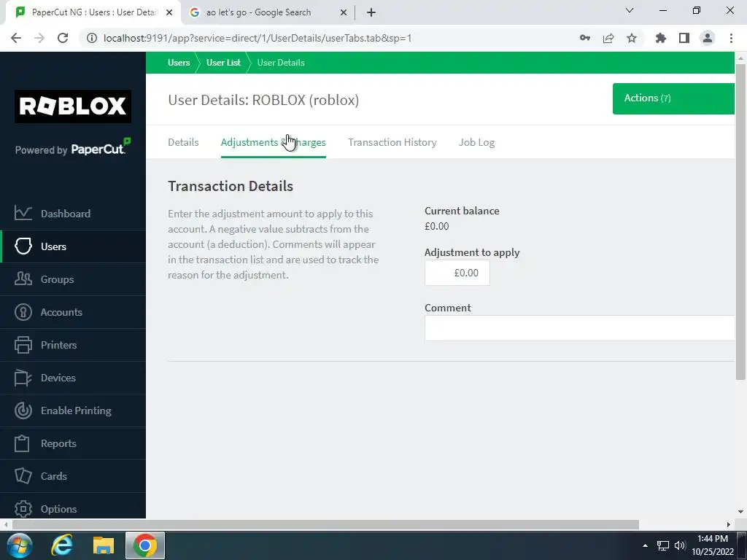Open Enable Printing label in sidebar
Viewport: 747px width, 560px height.
[x=76, y=411]
